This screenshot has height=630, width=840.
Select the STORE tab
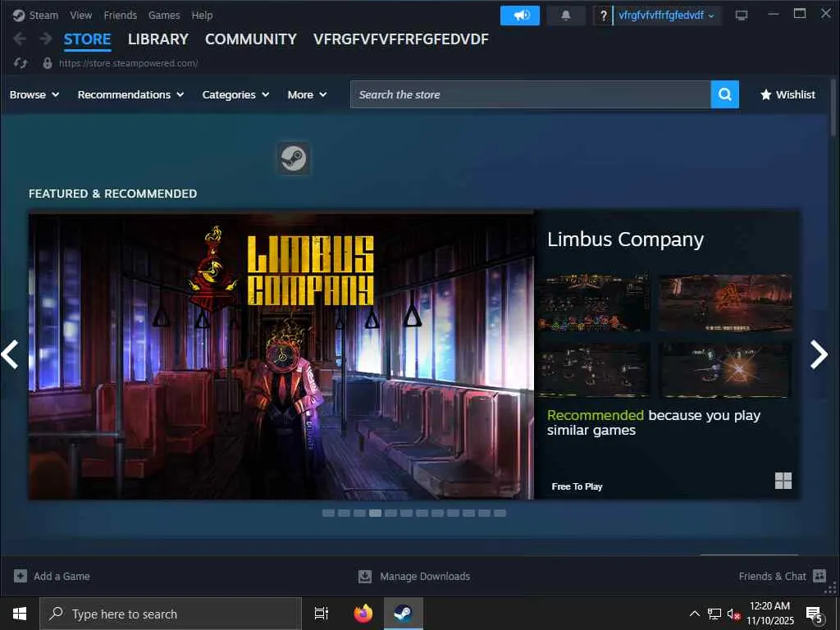(87, 39)
